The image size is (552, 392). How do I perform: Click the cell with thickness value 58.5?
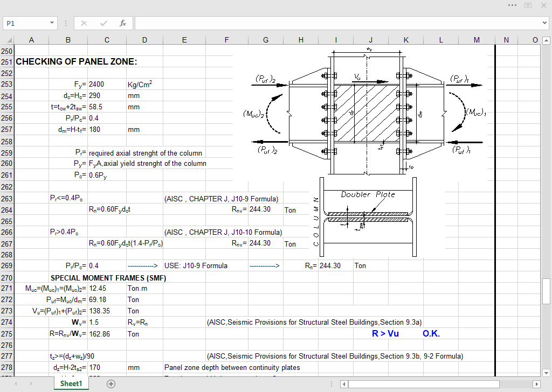point(107,107)
